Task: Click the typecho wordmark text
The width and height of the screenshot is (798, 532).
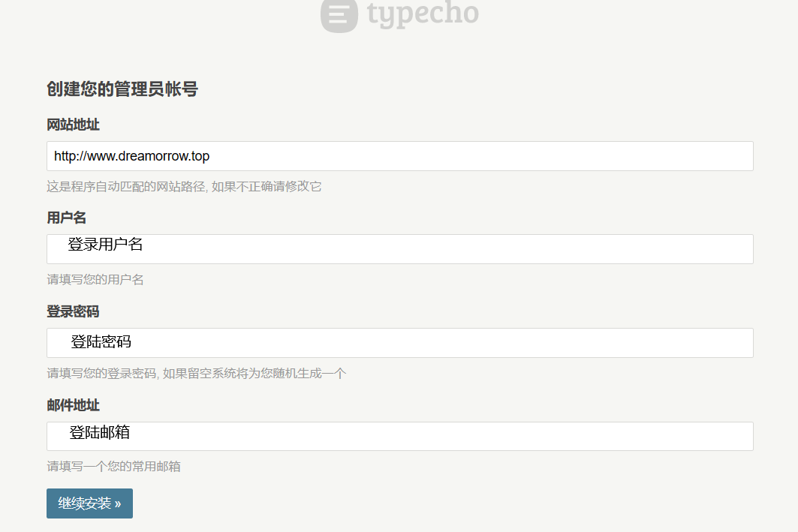Action: [423, 14]
